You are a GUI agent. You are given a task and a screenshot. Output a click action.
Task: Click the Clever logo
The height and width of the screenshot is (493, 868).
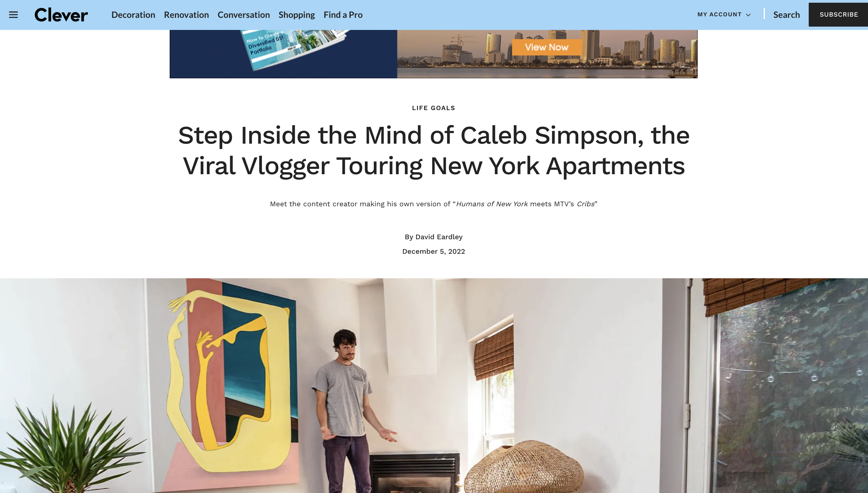[x=61, y=15]
